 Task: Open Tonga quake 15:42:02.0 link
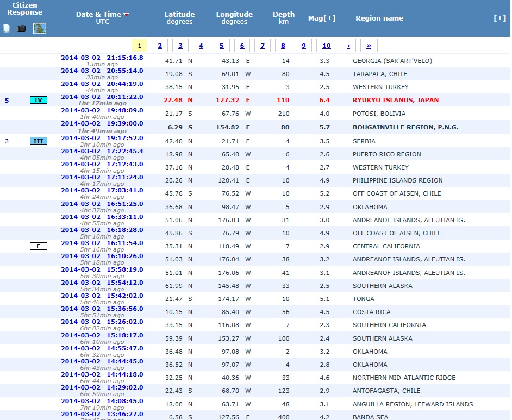[102, 296]
